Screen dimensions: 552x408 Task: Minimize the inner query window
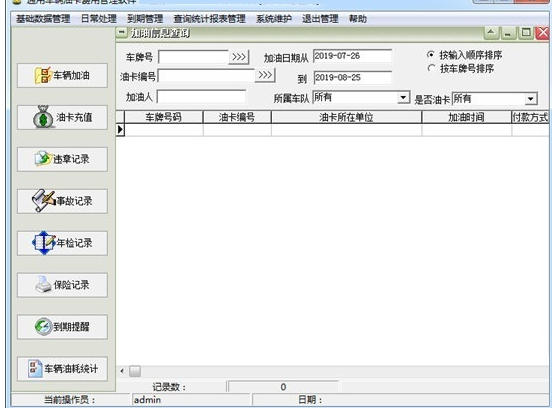point(508,33)
